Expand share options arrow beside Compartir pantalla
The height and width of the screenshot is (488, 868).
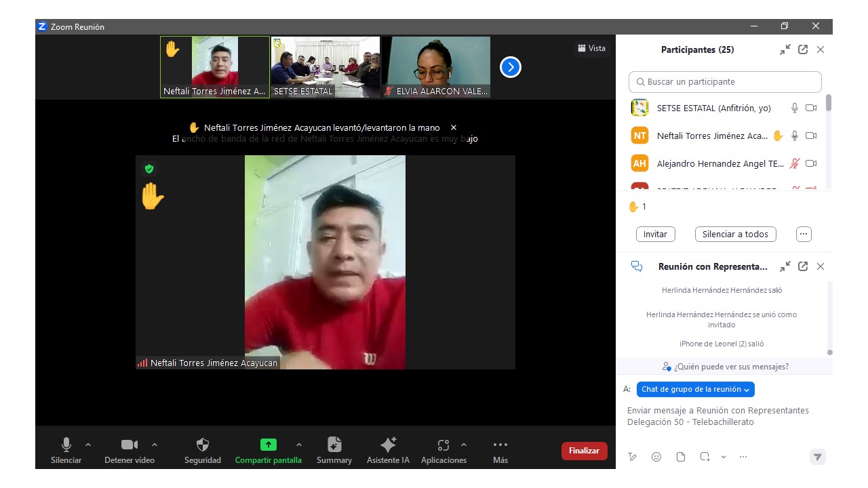299,445
